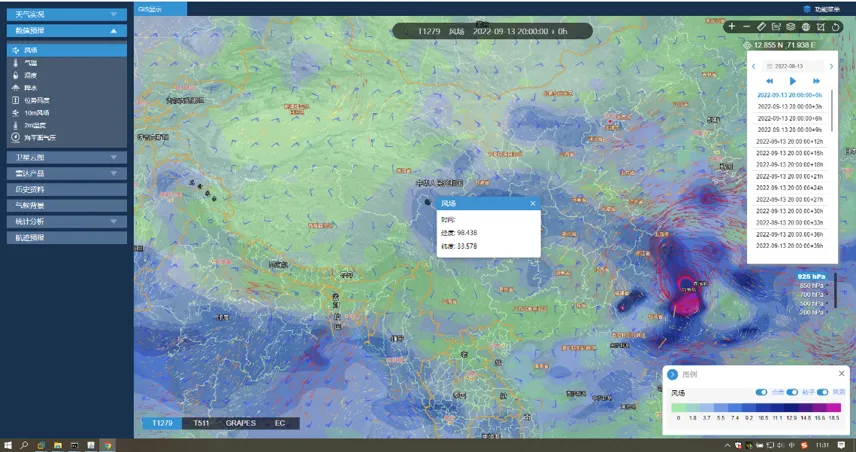Screen dimensions: 856x452
Task: Select the ruler measurement tool
Action: pyautogui.click(x=761, y=26)
